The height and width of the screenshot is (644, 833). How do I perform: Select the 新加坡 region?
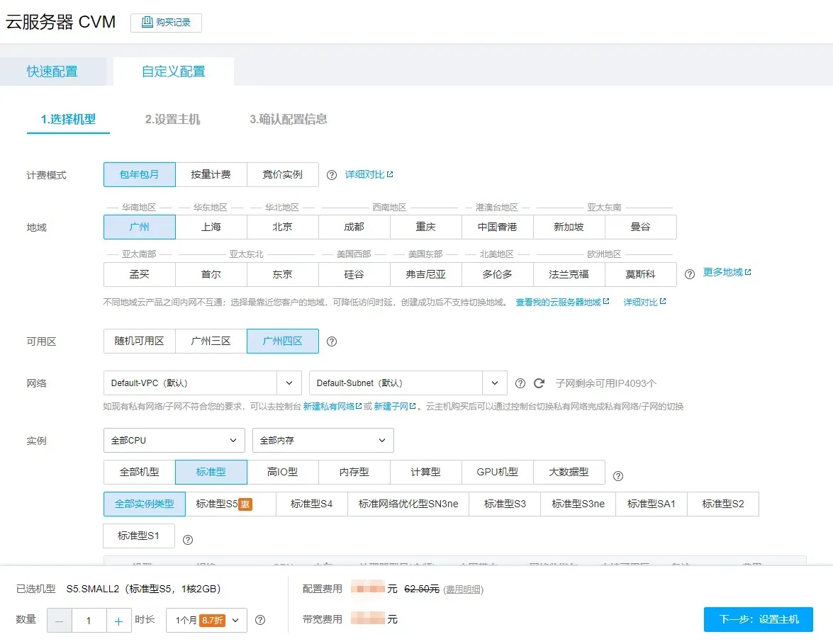[x=569, y=227]
